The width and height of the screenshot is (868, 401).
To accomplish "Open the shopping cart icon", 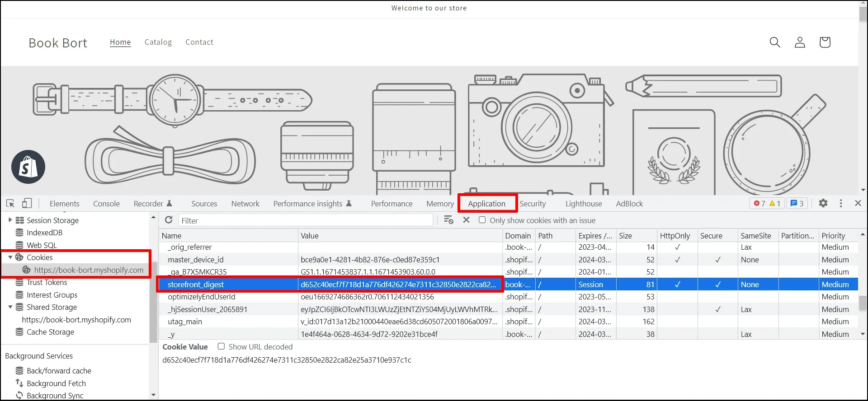I will coord(825,42).
